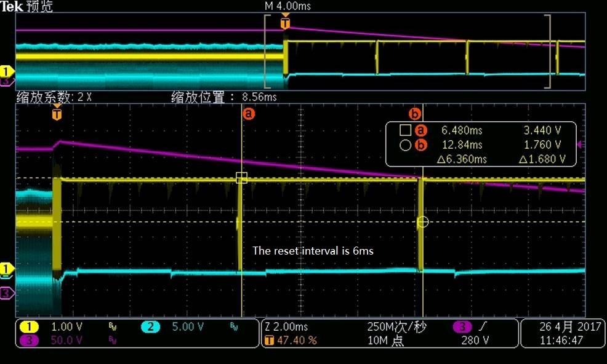Click the circle cursor b readout symbol
The image size is (607, 364).
pyautogui.click(x=405, y=145)
